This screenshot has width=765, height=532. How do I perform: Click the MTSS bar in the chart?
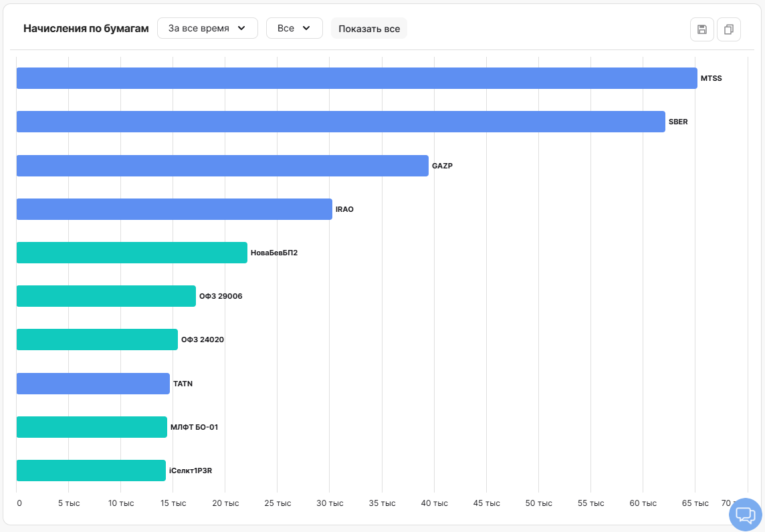point(356,78)
